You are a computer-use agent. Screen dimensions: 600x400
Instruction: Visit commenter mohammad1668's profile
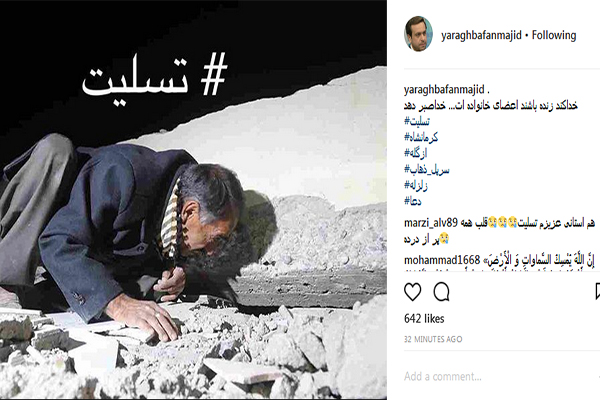(x=442, y=260)
